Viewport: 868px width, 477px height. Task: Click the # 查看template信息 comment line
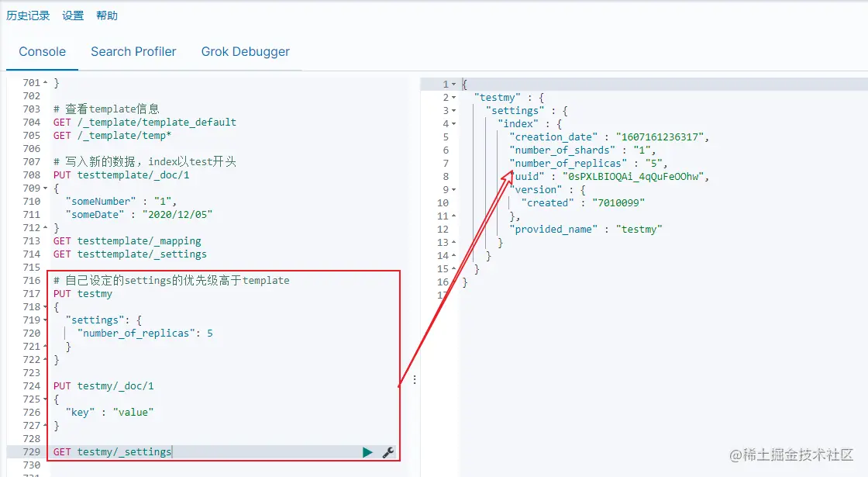click(106, 109)
